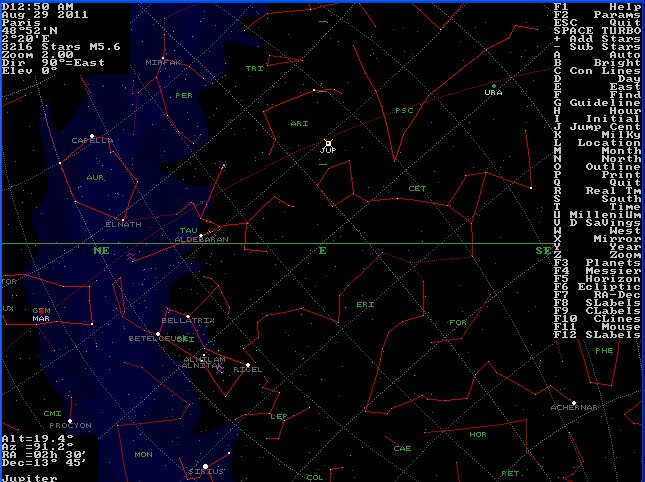Select the Jupiter planet marker

point(328,143)
